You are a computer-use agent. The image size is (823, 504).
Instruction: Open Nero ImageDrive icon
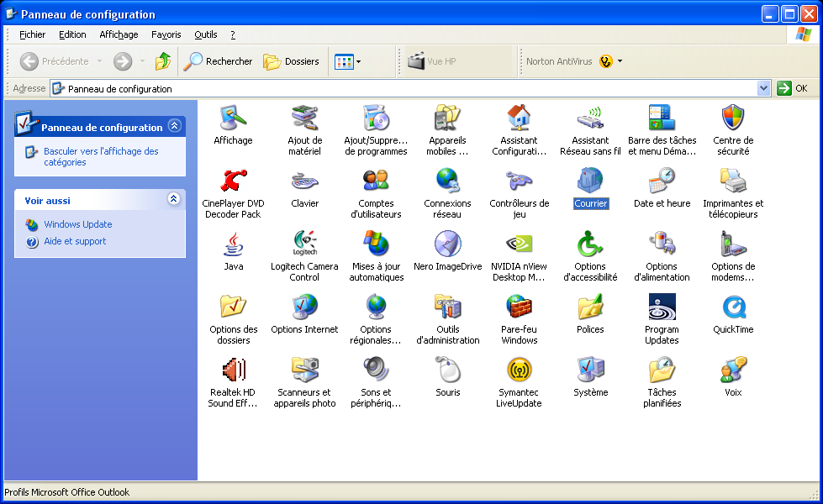coord(447,244)
